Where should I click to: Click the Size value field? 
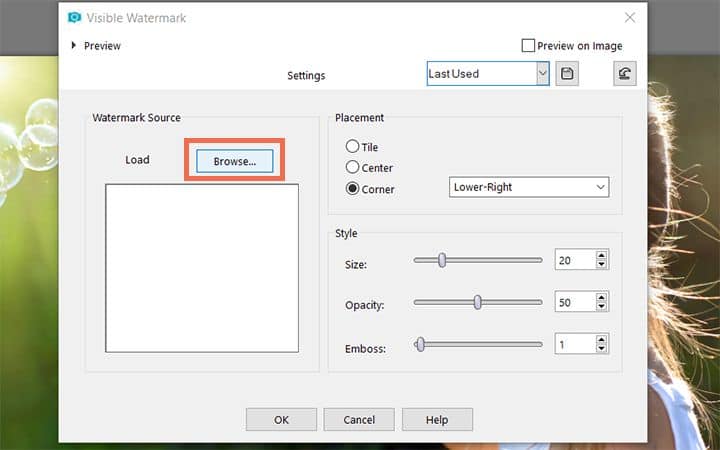pos(575,260)
